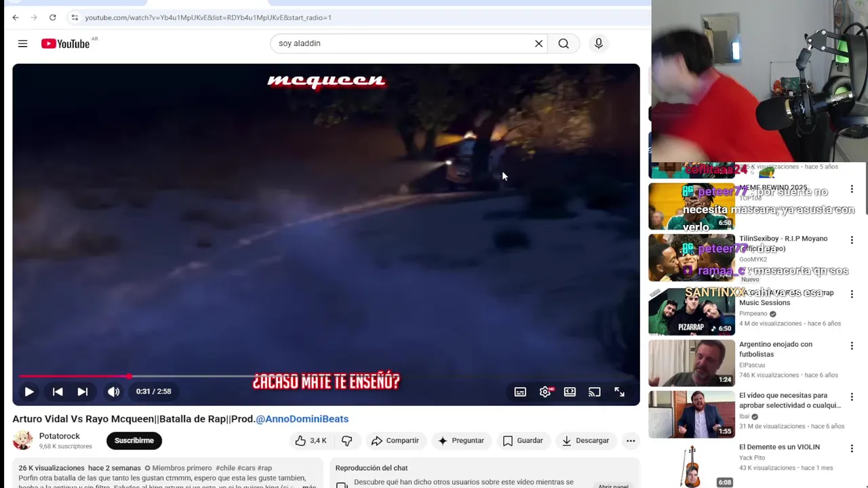The height and width of the screenshot is (488, 868).
Task: Open the #cars hashtag link
Action: 246,468
